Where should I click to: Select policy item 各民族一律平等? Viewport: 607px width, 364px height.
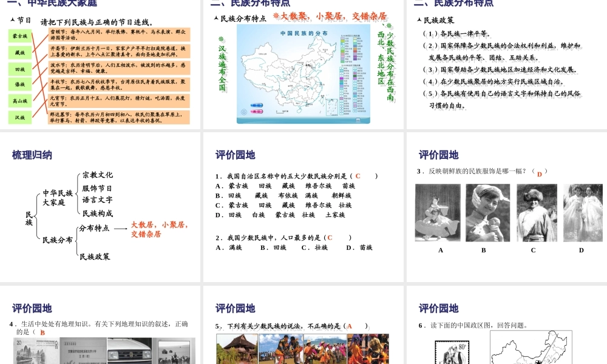(457, 33)
